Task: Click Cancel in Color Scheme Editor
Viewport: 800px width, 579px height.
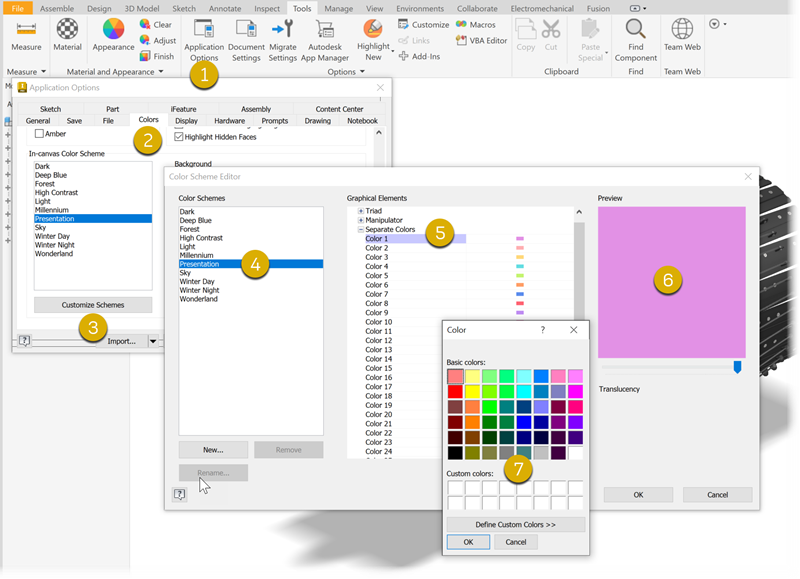Action: (x=717, y=494)
